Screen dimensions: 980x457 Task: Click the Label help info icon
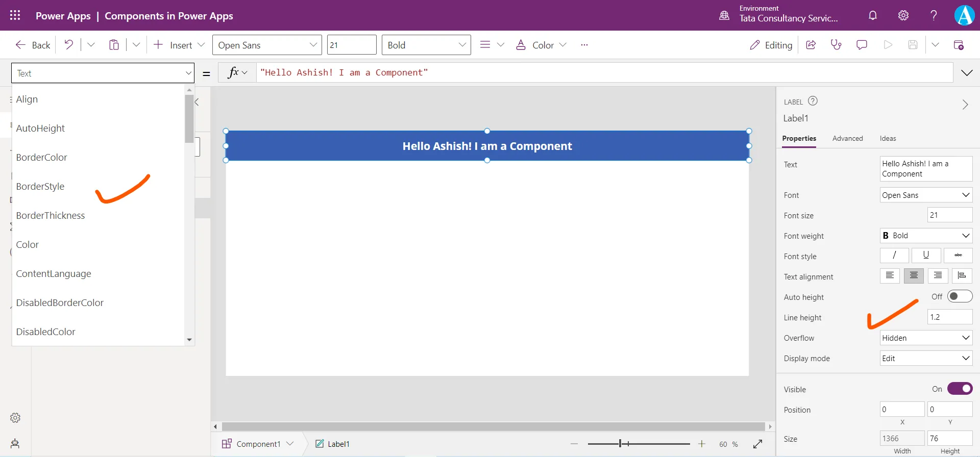coord(813,101)
